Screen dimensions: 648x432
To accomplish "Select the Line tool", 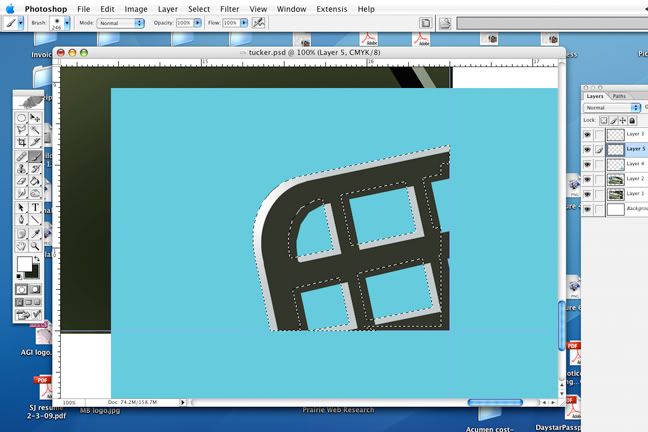I will pyautogui.click(x=36, y=220).
